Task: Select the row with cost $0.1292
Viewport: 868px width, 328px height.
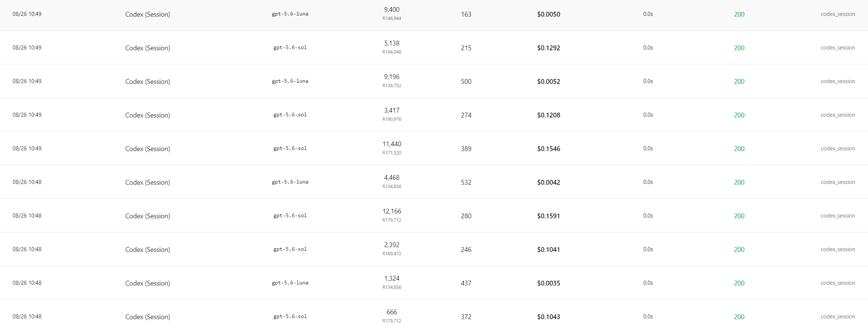Action: [x=434, y=47]
